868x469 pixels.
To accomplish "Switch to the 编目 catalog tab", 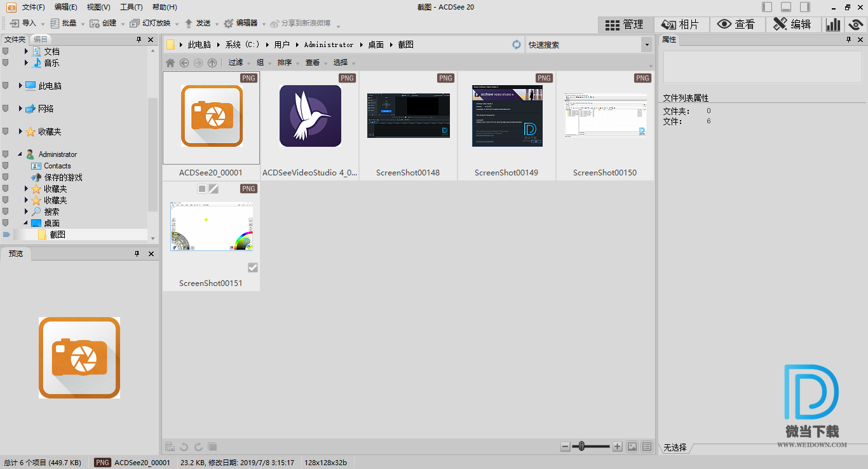I will (x=41, y=39).
